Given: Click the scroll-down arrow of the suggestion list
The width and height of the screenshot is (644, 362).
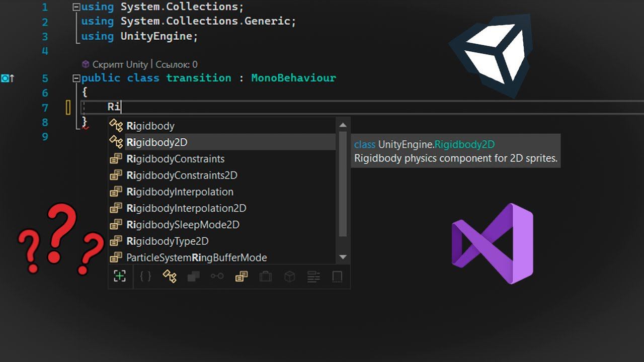Looking at the screenshot, I should coord(343,257).
